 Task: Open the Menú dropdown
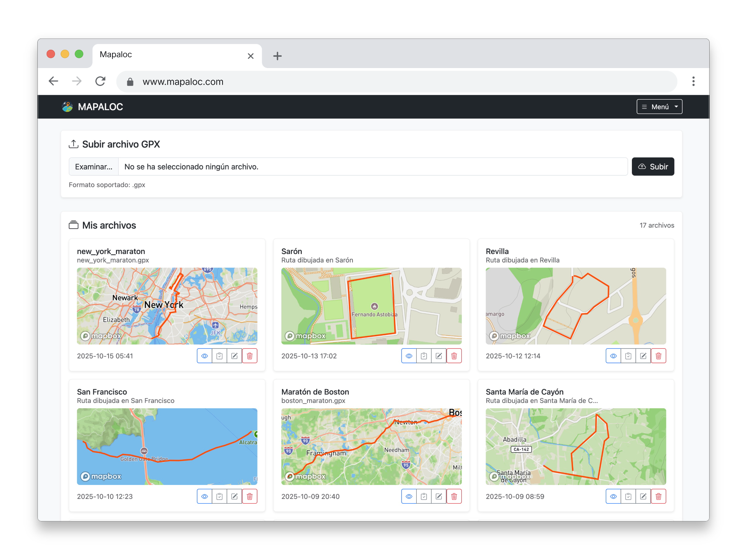click(x=659, y=107)
